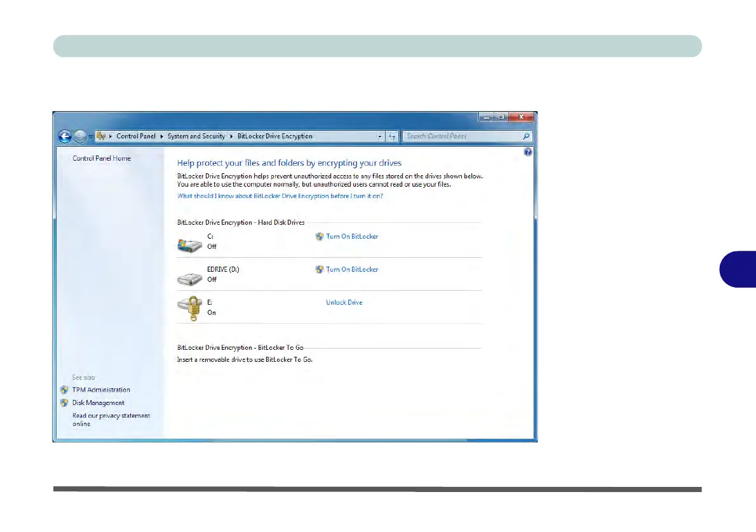The height and width of the screenshot is (532, 756).
Task: Turn On BitLocker for drive C:
Action: click(x=352, y=237)
